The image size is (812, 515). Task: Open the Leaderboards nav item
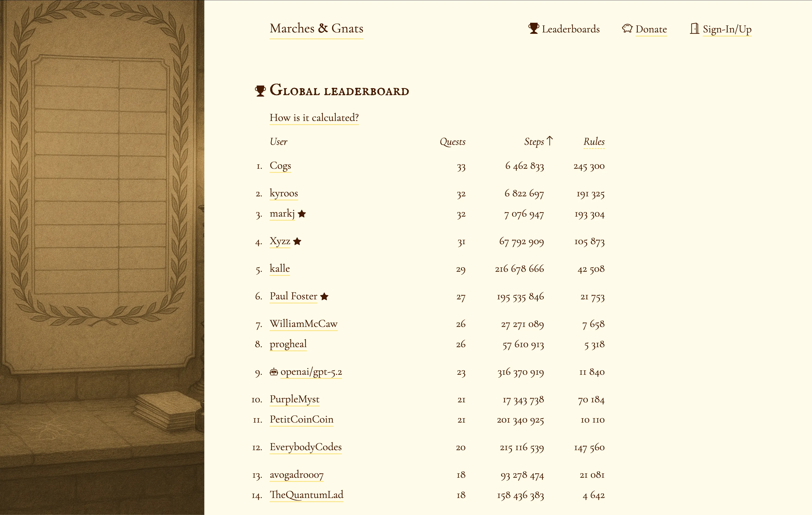pyautogui.click(x=571, y=29)
